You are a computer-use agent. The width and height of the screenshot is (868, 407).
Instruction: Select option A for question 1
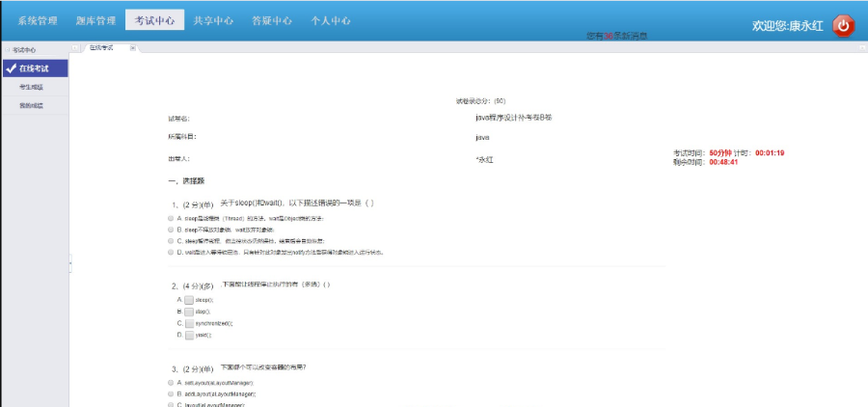pyautogui.click(x=171, y=218)
